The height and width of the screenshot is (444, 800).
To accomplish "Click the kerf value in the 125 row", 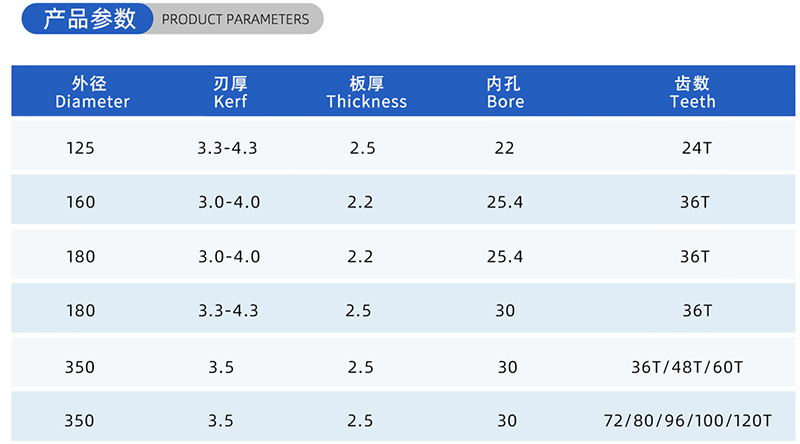I will (228, 148).
